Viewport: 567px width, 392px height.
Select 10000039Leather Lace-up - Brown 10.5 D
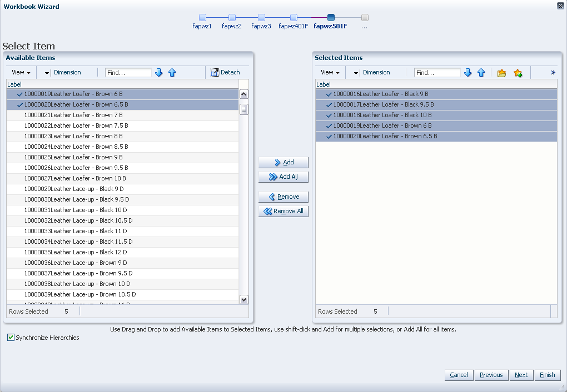click(x=123, y=294)
